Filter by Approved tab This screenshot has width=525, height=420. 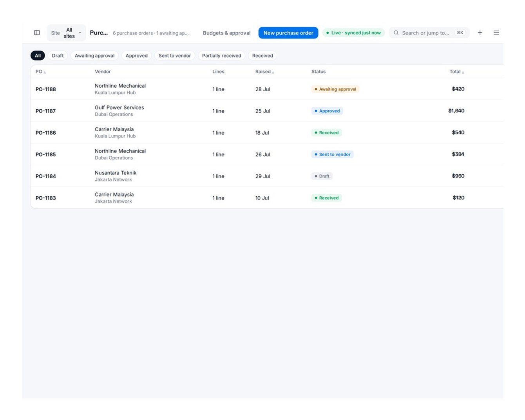136,56
